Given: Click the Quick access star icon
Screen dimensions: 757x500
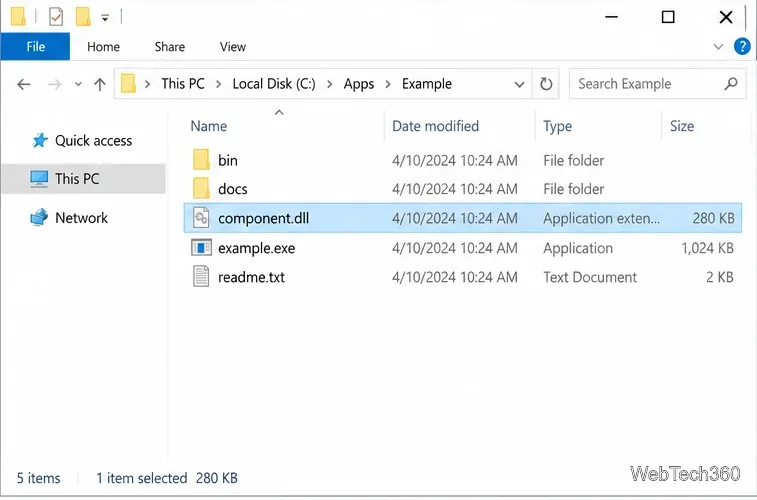Looking at the screenshot, I should click(40, 140).
